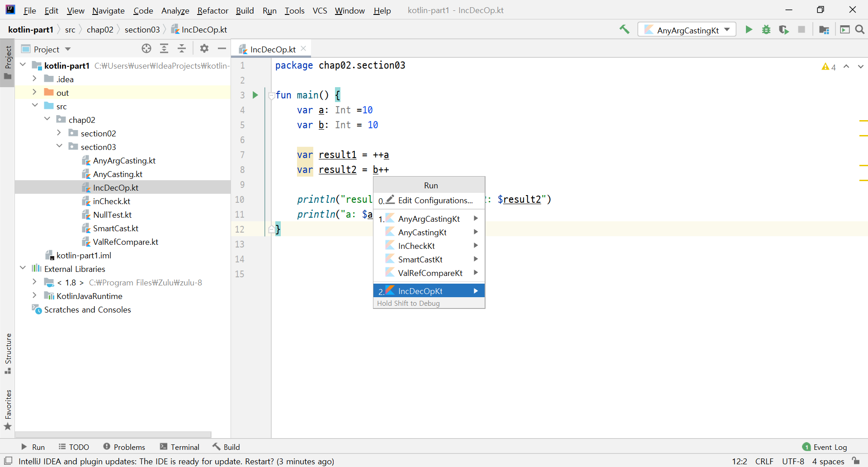
Task: Open AnyArgCasting.kt in the project tree
Action: 124,160
